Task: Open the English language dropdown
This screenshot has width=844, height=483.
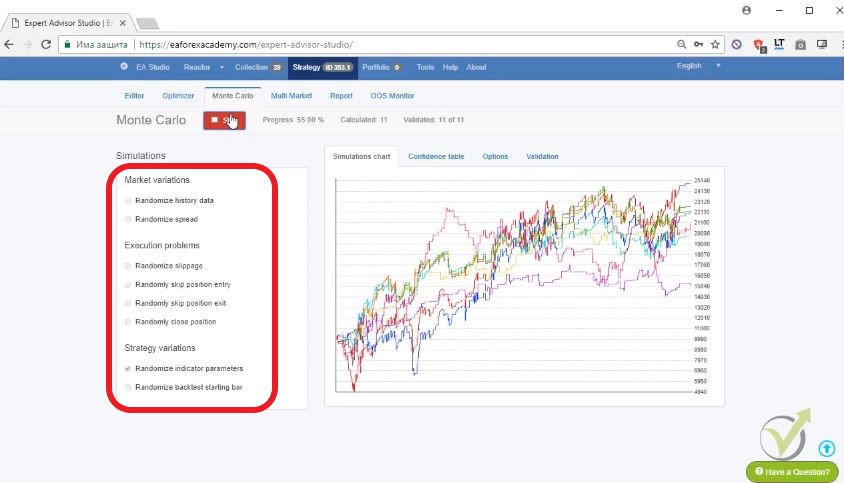Action: coord(698,67)
